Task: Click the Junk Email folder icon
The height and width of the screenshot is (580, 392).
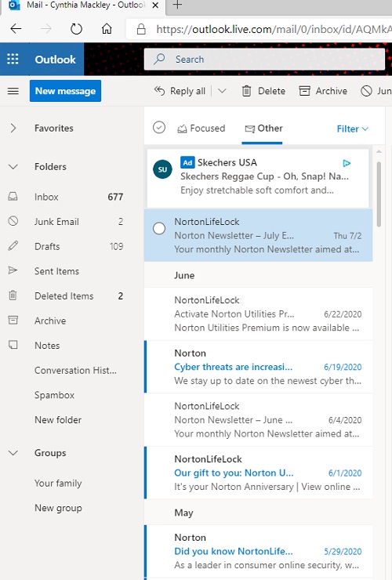Action: point(13,221)
